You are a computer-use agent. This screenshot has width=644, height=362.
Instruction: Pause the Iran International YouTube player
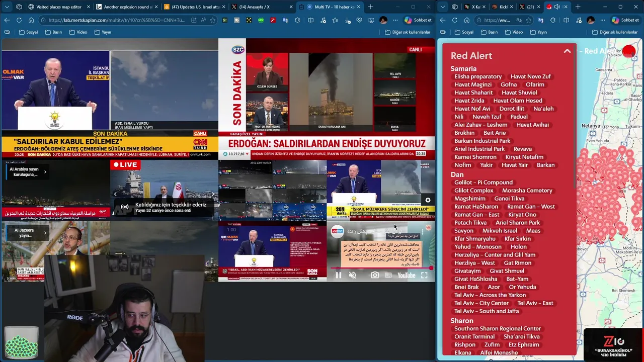tap(338, 275)
